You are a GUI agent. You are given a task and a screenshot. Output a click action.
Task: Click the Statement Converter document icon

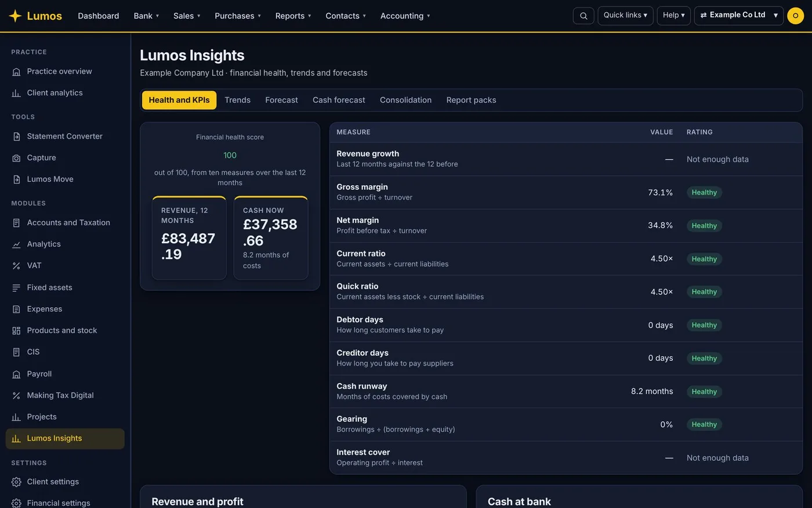16,136
